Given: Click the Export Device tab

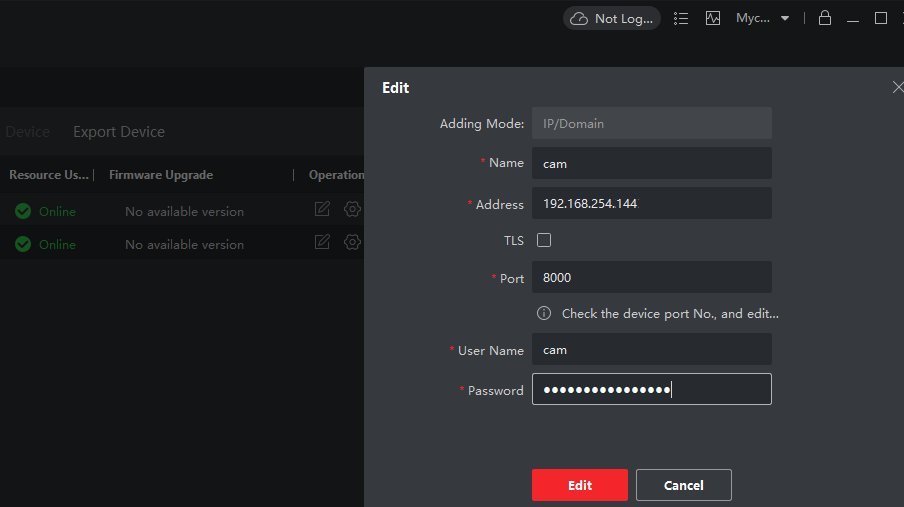Looking at the screenshot, I should 119,132.
